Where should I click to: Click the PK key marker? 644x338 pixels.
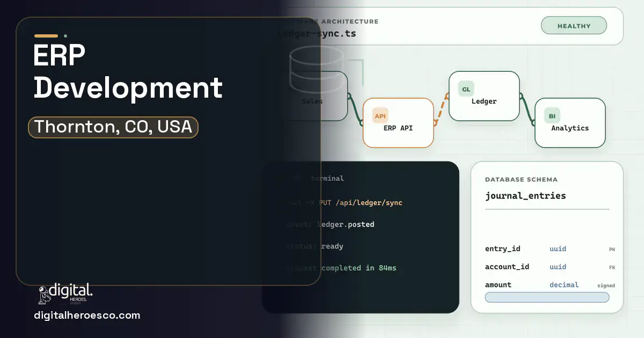click(x=612, y=249)
